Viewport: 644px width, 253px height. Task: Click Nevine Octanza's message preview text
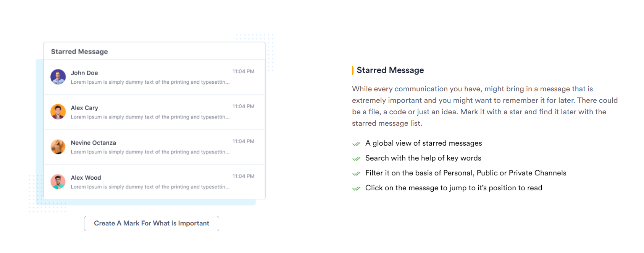coord(150,152)
